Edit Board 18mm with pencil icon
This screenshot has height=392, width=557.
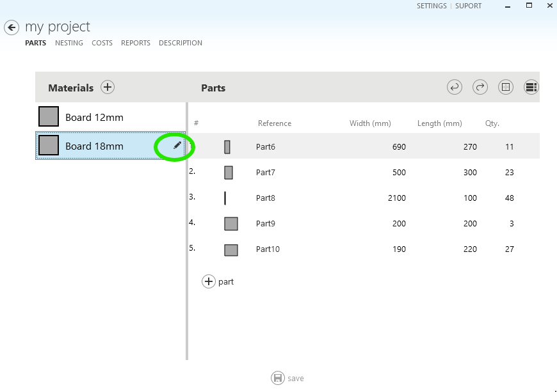177,146
